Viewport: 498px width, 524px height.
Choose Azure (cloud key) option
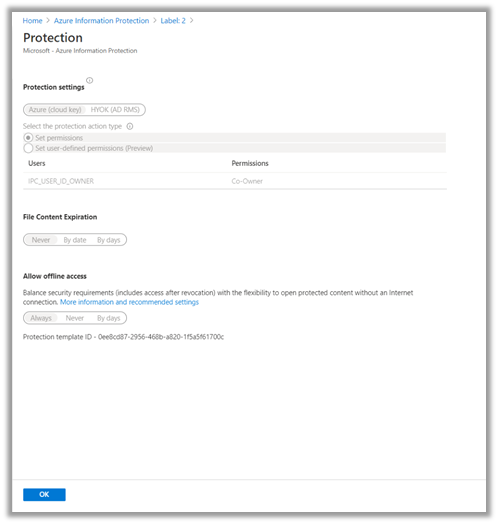55,110
